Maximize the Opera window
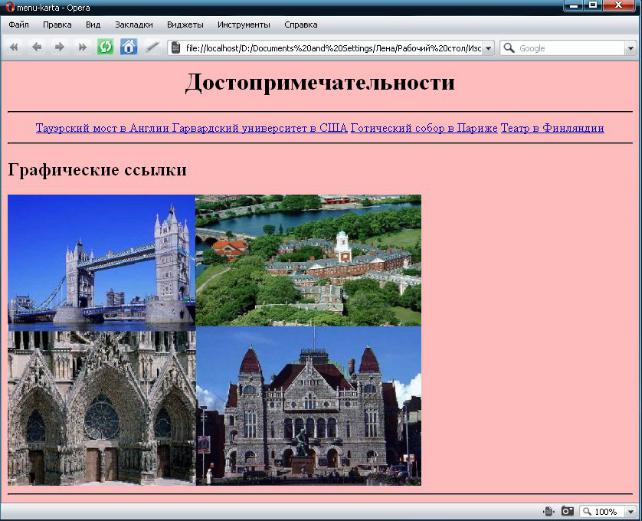Screen dimensions: 642x521 click(x=593, y=6)
